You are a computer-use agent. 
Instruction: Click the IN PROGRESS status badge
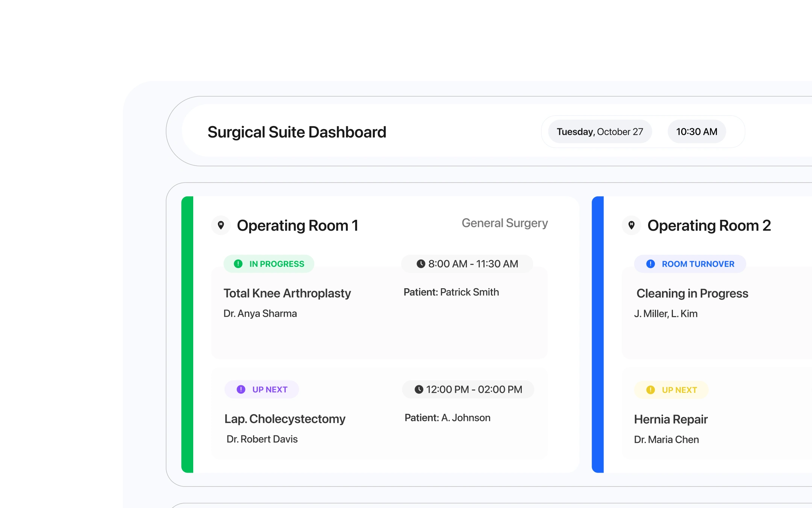point(269,264)
